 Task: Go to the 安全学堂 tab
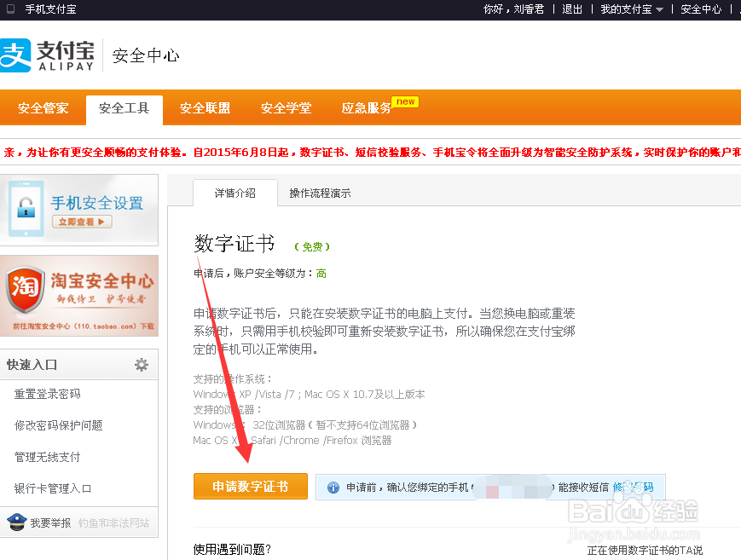point(286,108)
